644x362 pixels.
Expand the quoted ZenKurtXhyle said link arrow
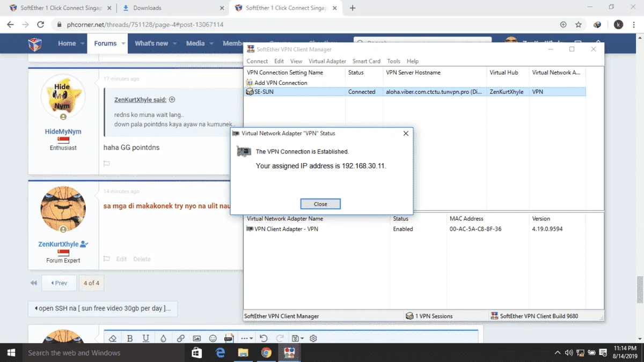click(172, 100)
